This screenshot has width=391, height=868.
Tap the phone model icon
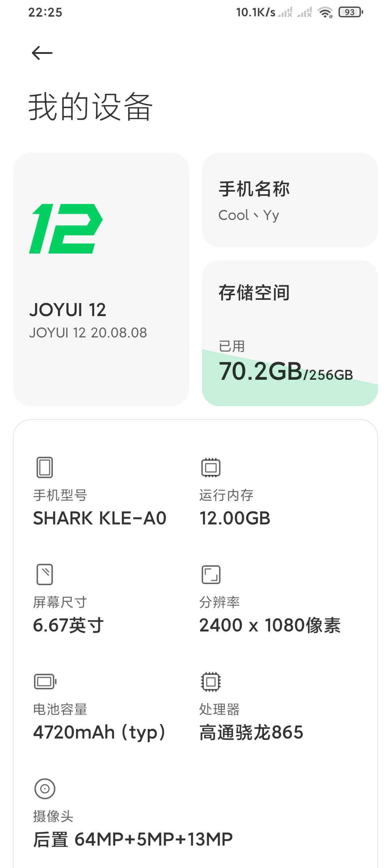tap(45, 467)
